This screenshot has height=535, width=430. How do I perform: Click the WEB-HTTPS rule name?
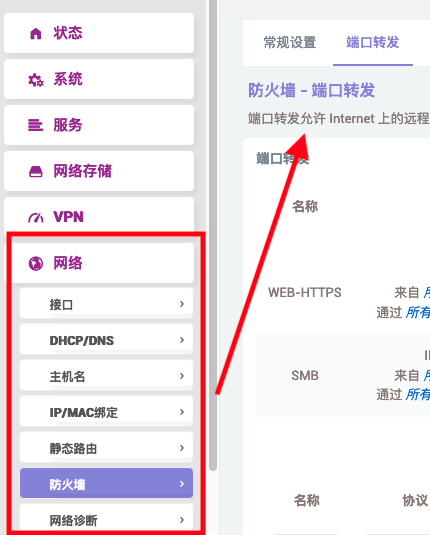[304, 292]
